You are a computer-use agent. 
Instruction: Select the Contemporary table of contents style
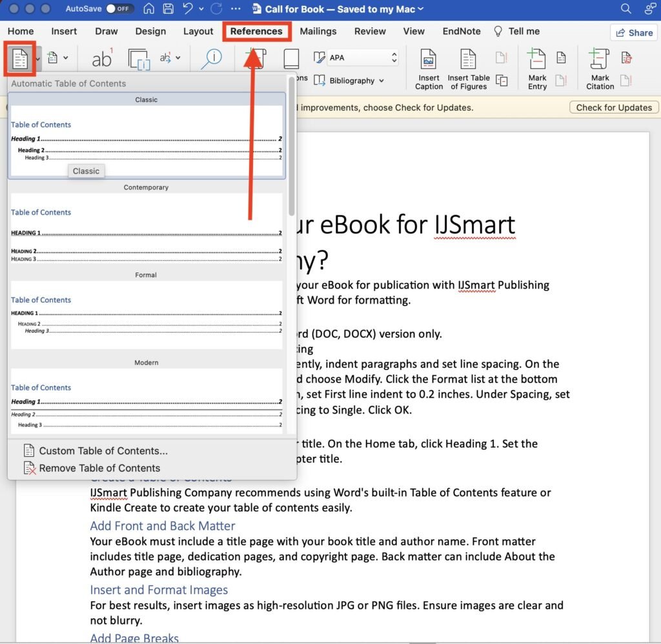147,224
